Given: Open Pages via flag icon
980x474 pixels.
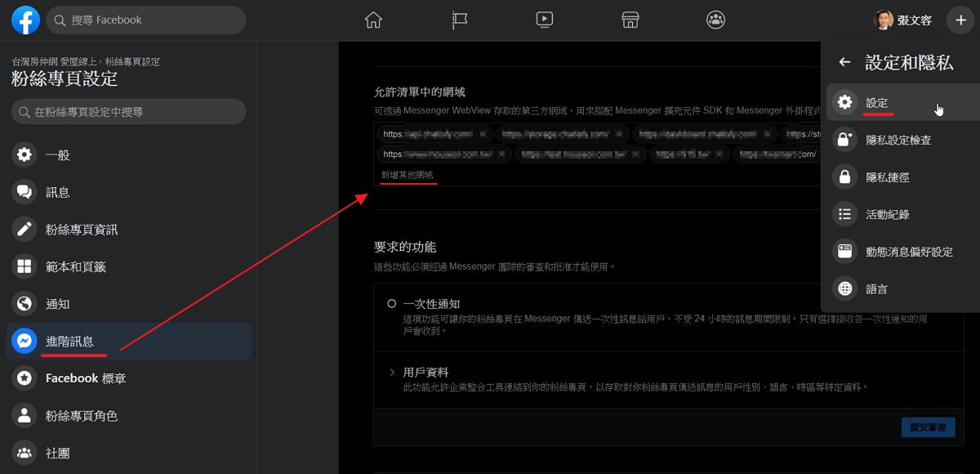Looking at the screenshot, I should [x=460, y=20].
